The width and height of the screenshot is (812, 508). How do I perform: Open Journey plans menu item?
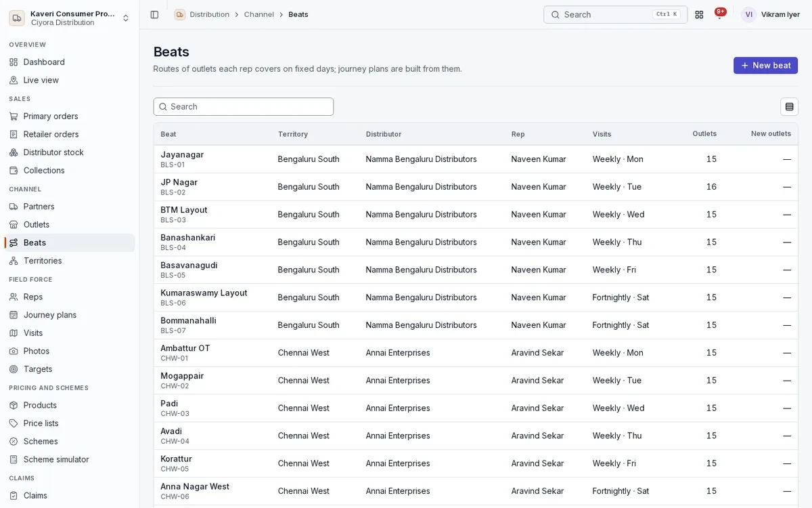coord(70,315)
